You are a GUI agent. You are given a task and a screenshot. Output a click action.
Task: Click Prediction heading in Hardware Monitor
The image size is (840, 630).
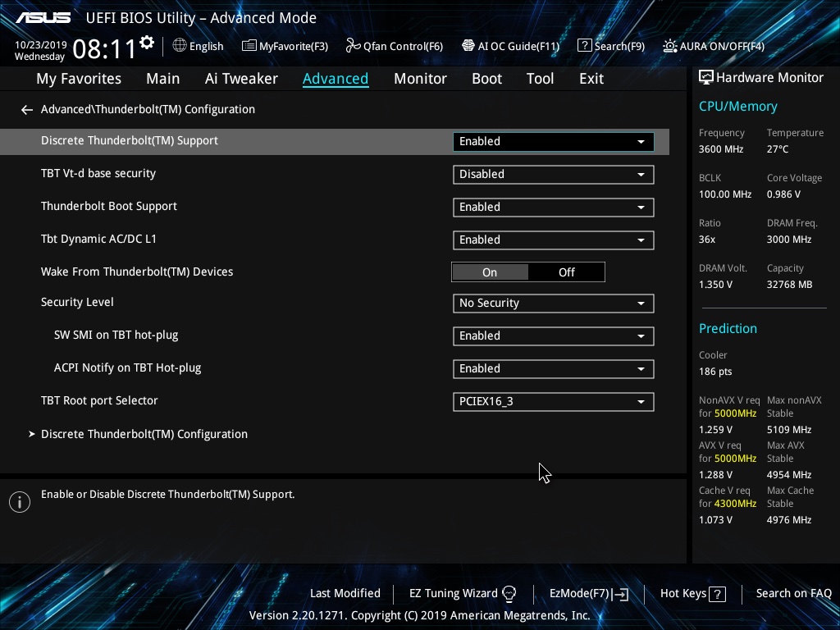(x=728, y=328)
